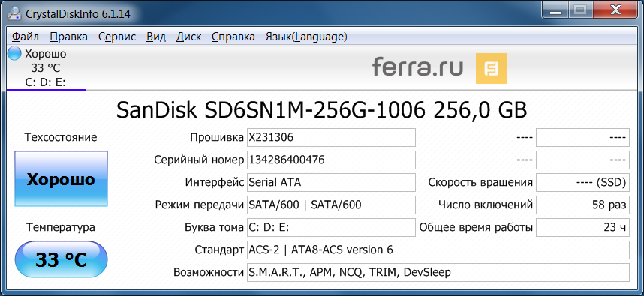Open the Файл menu

click(25, 37)
